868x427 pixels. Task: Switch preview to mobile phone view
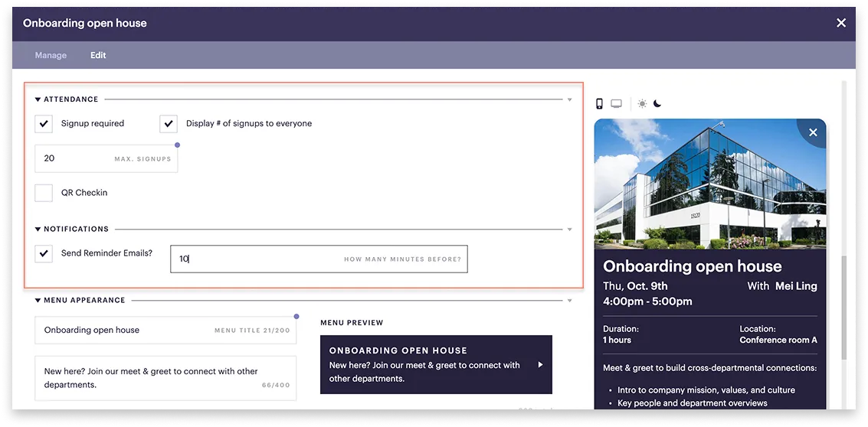click(x=599, y=103)
